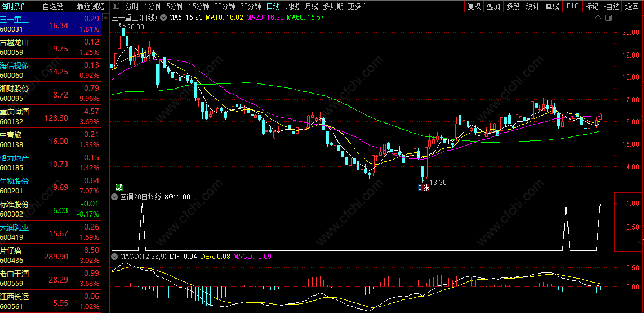Viewport: 644px width, 313px height.
Task: Click the 返回 button
Action: point(633,6)
